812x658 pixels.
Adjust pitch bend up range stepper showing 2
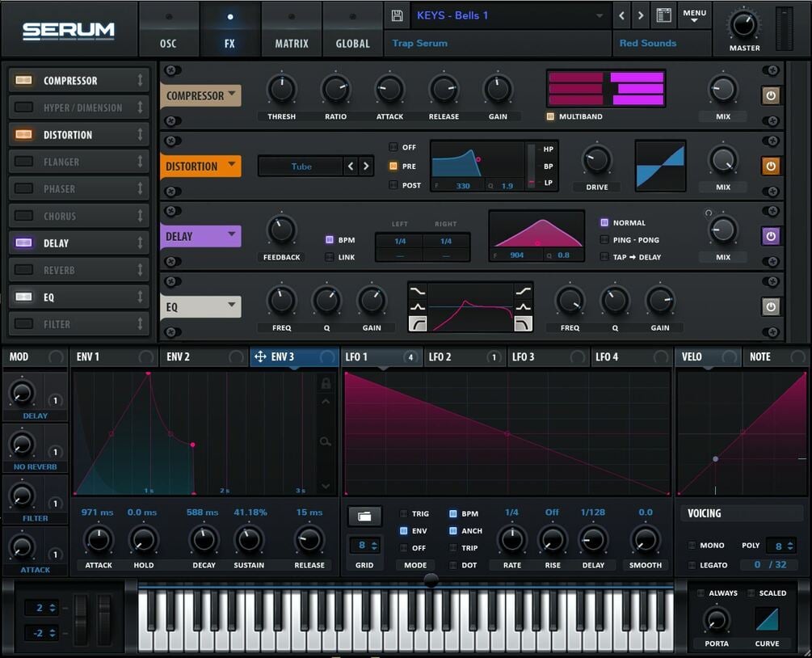click(52, 608)
